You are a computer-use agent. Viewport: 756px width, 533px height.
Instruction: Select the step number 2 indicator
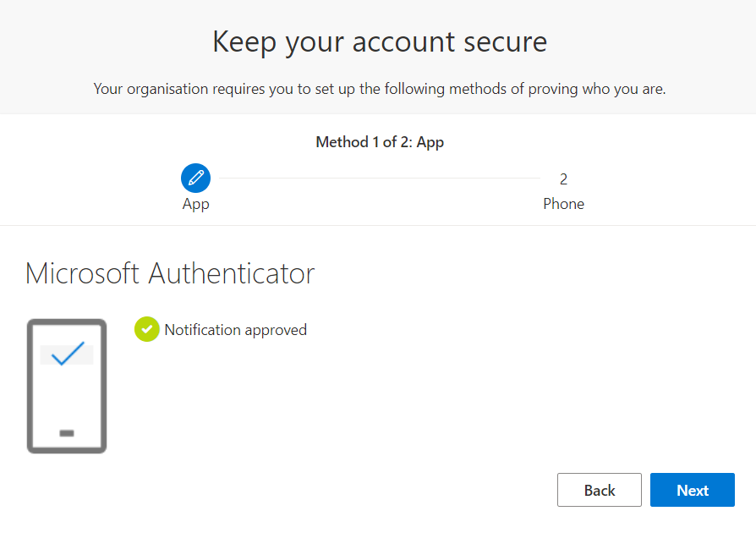pos(563,179)
